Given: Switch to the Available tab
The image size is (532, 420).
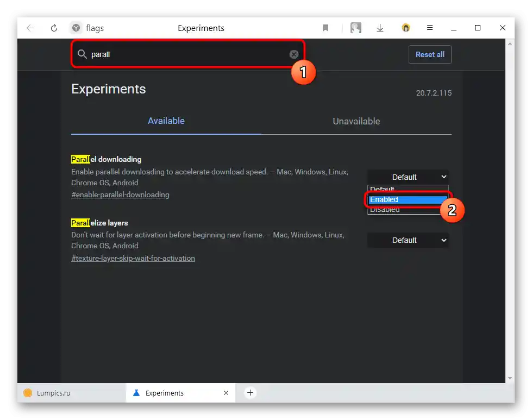Looking at the screenshot, I should point(166,121).
